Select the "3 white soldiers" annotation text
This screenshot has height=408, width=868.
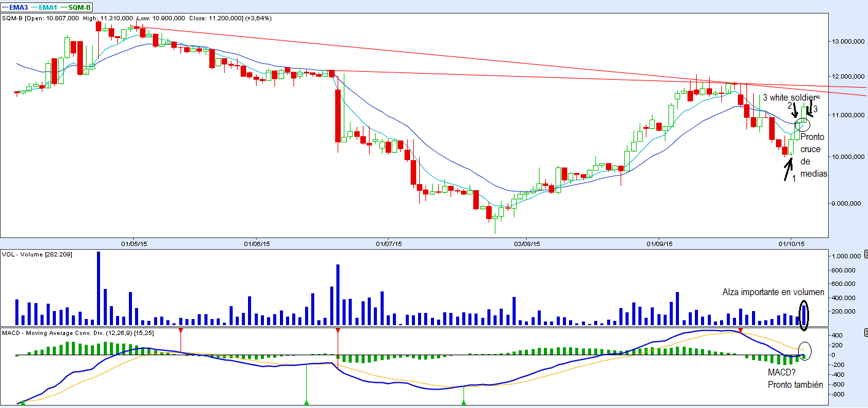coord(791,98)
